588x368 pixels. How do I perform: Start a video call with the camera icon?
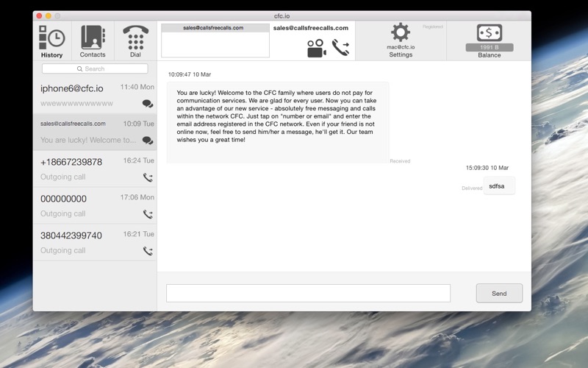(317, 49)
